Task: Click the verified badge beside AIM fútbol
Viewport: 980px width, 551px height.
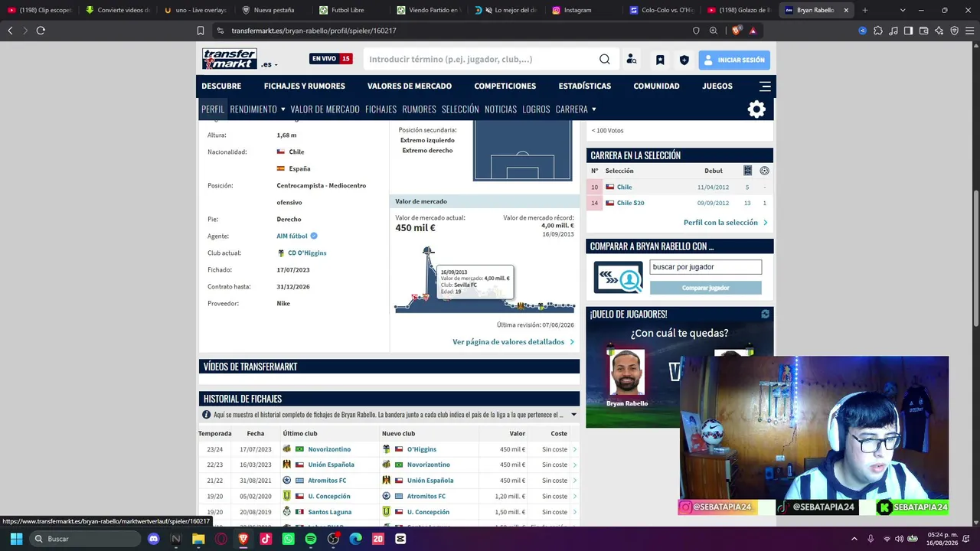Action: tap(314, 236)
